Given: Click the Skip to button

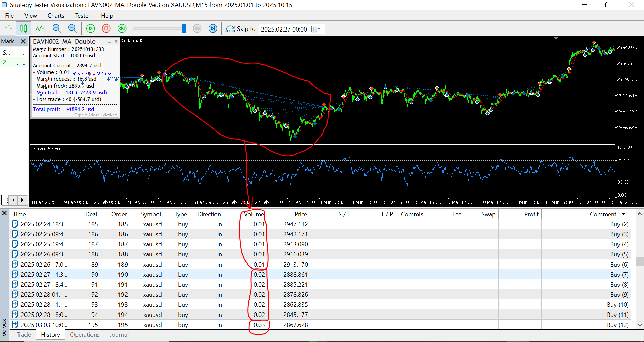Looking at the screenshot, I should pos(241,29).
